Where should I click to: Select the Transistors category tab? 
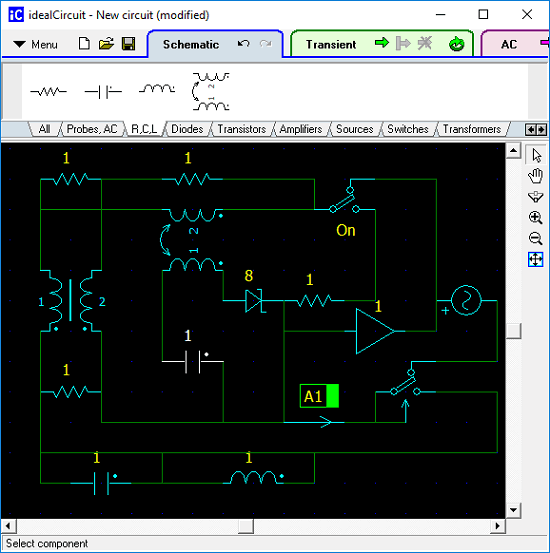point(242,129)
